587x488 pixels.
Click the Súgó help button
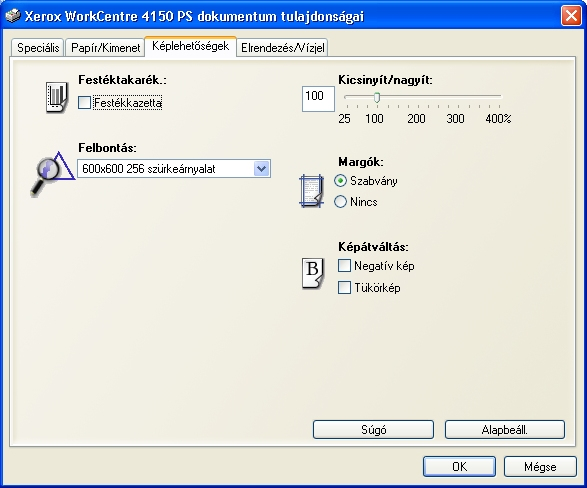tap(373, 430)
